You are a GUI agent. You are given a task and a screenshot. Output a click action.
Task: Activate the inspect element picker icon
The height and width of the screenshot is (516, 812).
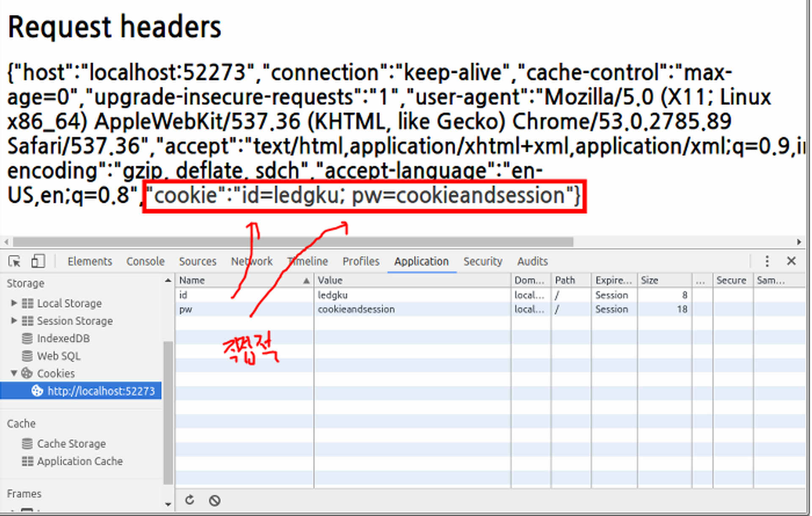click(x=14, y=262)
